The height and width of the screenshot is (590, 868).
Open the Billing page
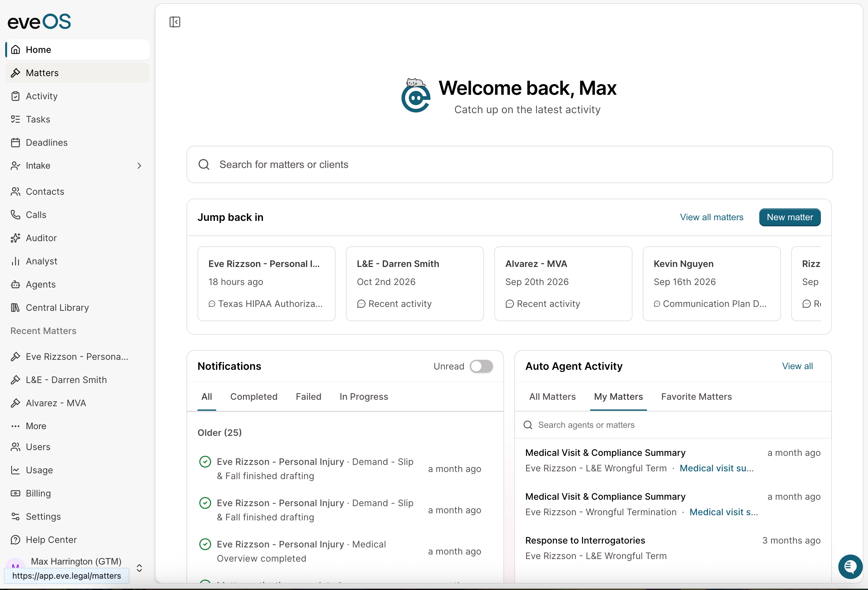click(x=77, y=493)
